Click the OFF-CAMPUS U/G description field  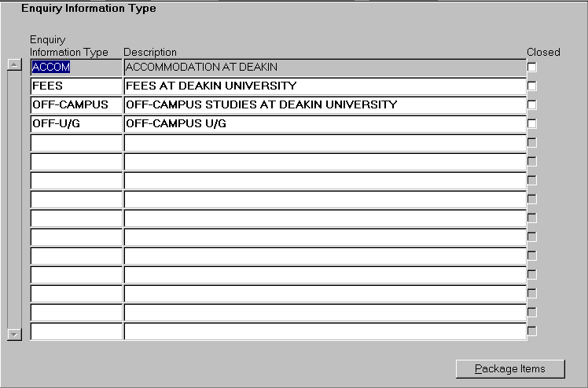[324, 124]
